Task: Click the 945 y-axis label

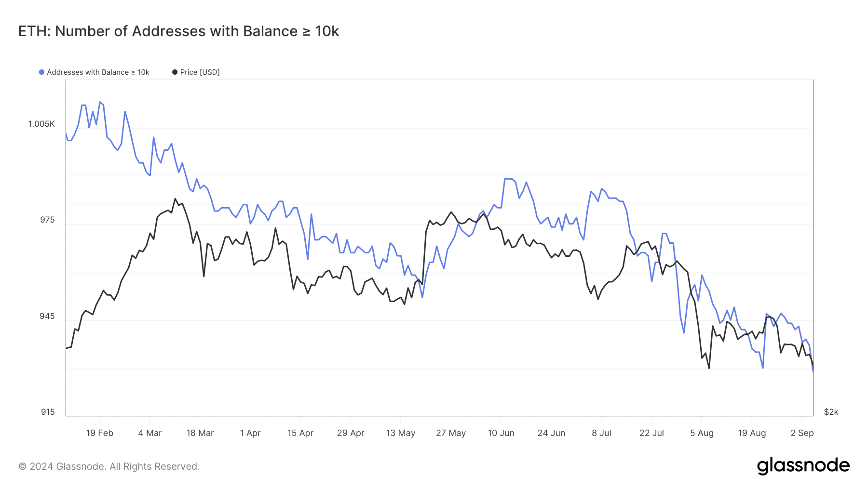Action: 47,316
